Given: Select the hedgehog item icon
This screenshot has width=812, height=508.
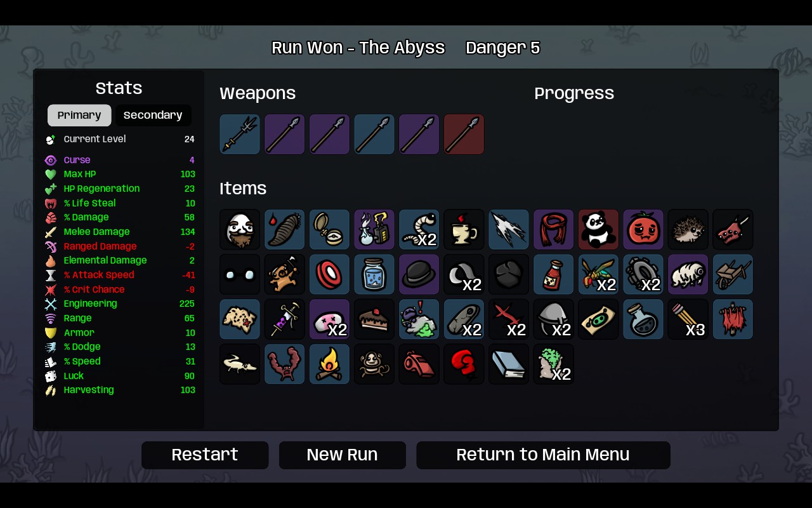Looking at the screenshot, I should (688, 229).
